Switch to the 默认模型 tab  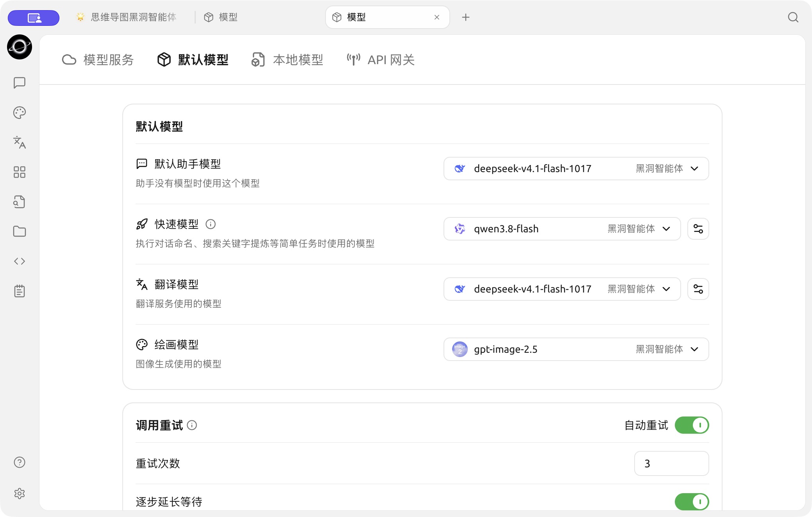[193, 60]
